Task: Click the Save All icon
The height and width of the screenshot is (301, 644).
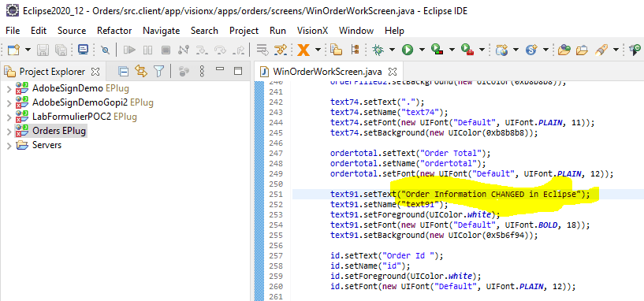Action: tap(61, 50)
